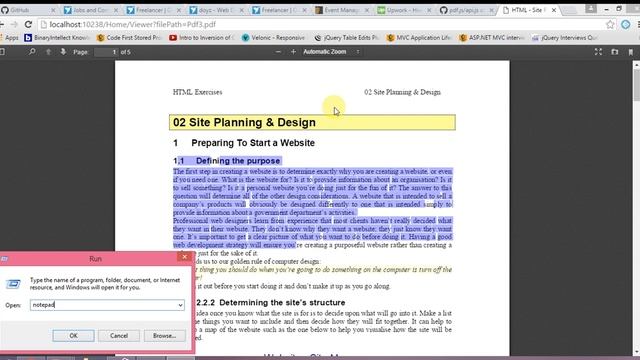Zoom out with minus button
The height and width of the screenshot is (360, 640).
tap(278, 52)
